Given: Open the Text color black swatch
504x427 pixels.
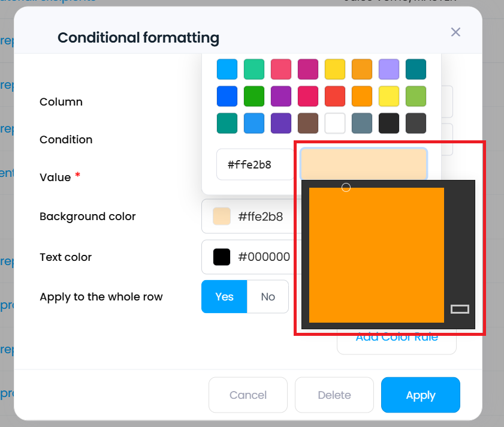Looking at the screenshot, I should pyautogui.click(x=222, y=257).
